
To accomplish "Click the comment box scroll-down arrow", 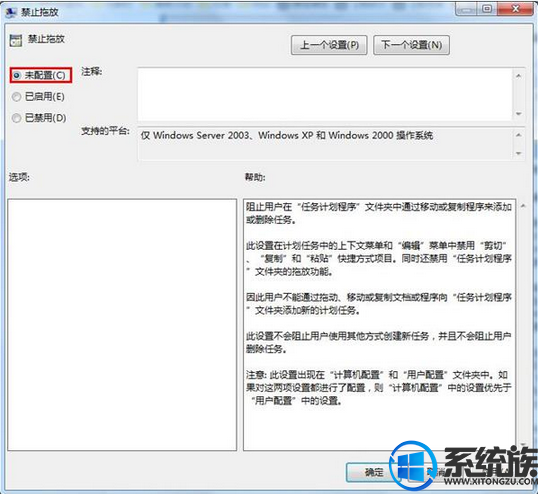I will (518, 114).
